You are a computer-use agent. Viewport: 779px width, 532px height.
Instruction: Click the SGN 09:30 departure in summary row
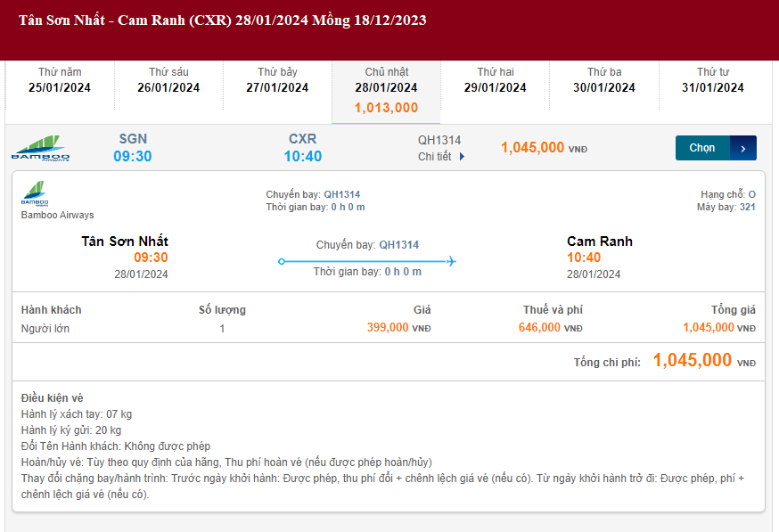click(x=133, y=148)
